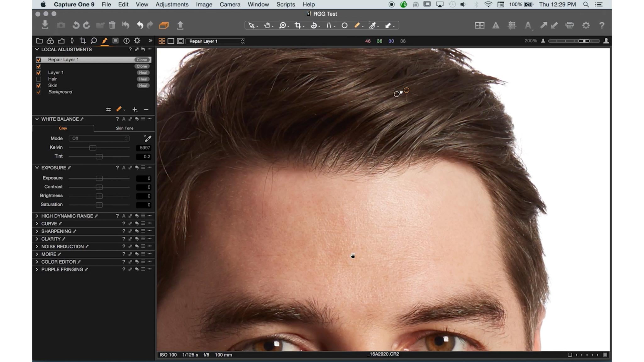Select the Pan cursor tool
The image size is (644, 362).
pyautogui.click(x=267, y=25)
